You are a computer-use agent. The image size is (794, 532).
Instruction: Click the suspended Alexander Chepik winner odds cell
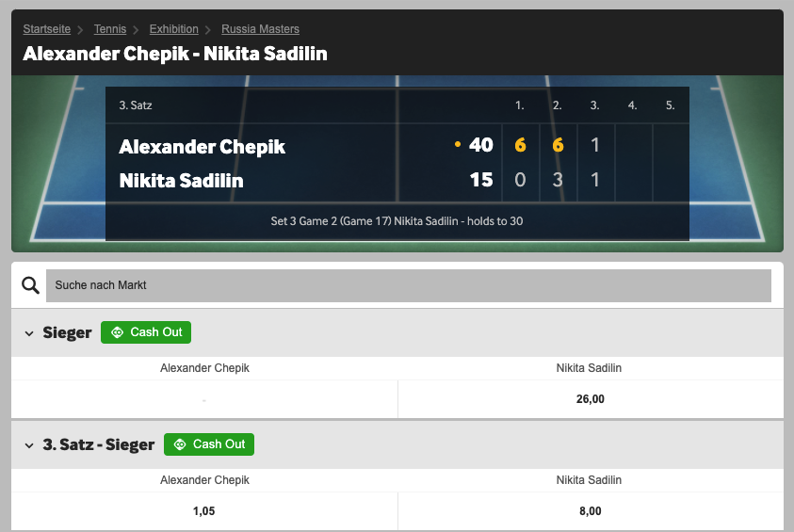click(x=204, y=399)
